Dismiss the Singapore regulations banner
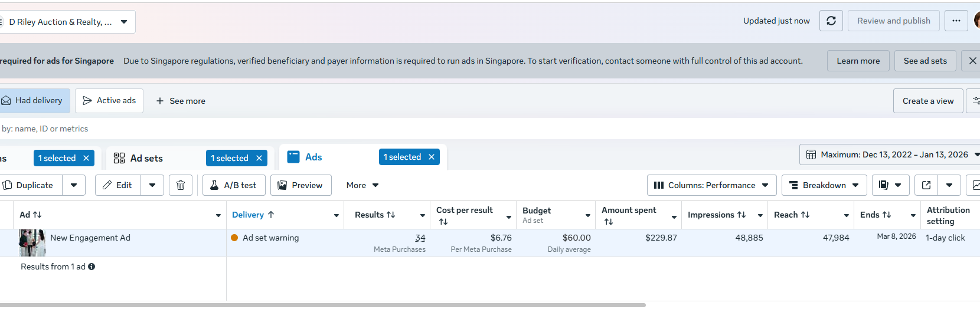This screenshot has height=319, width=980. [972, 61]
